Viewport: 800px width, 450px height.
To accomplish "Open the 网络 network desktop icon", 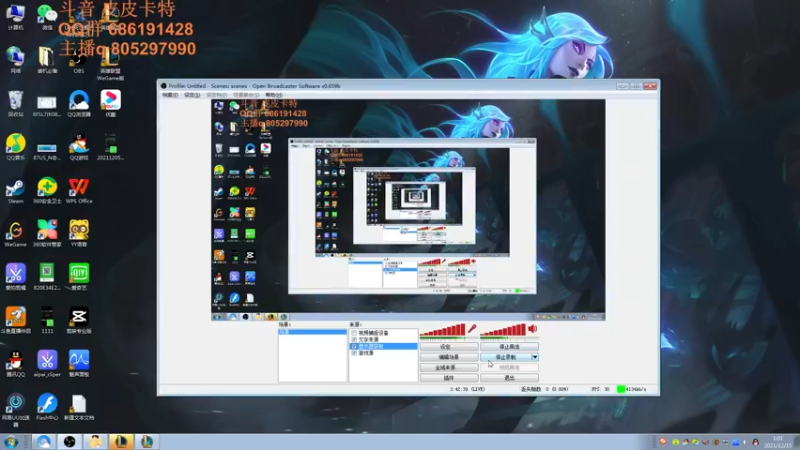I will pyautogui.click(x=15, y=60).
